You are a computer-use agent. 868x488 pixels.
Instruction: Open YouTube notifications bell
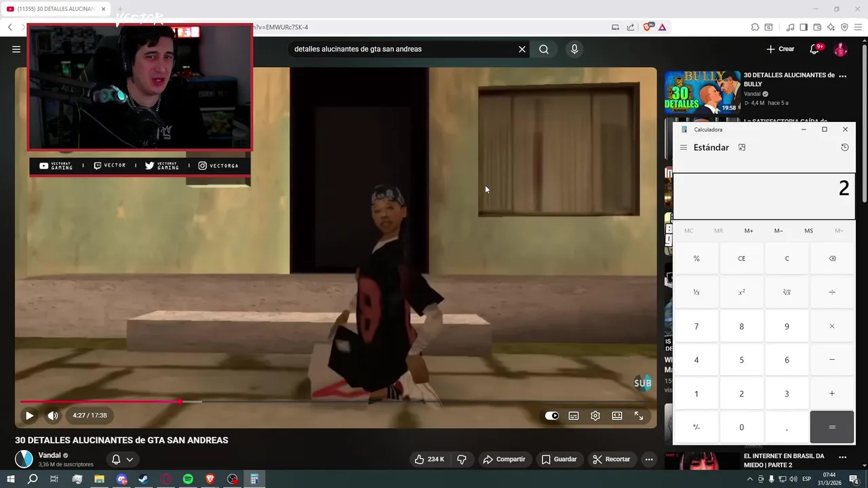click(x=815, y=49)
